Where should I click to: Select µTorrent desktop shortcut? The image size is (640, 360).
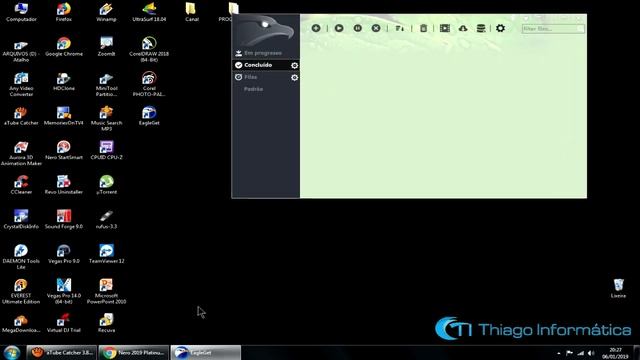tap(106, 185)
